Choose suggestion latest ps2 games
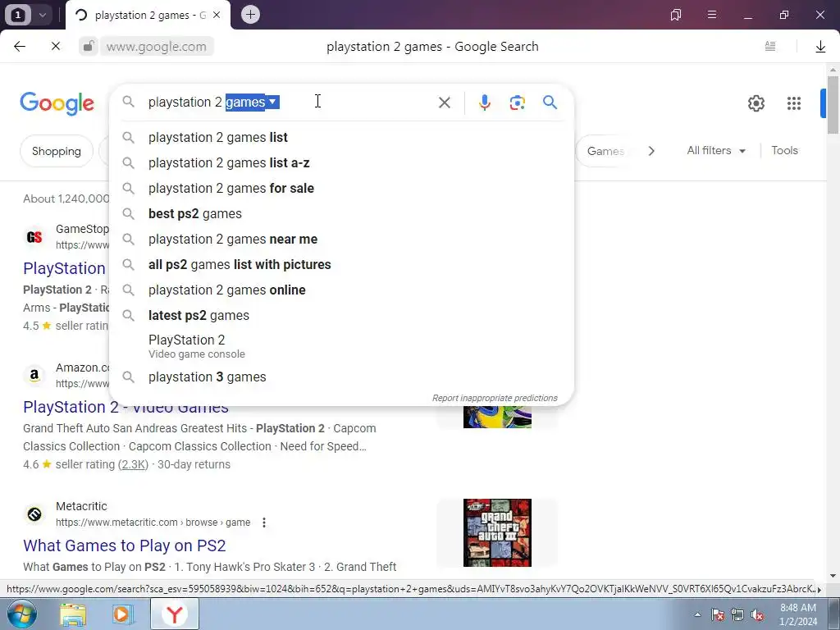 pyautogui.click(x=341, y=316)
